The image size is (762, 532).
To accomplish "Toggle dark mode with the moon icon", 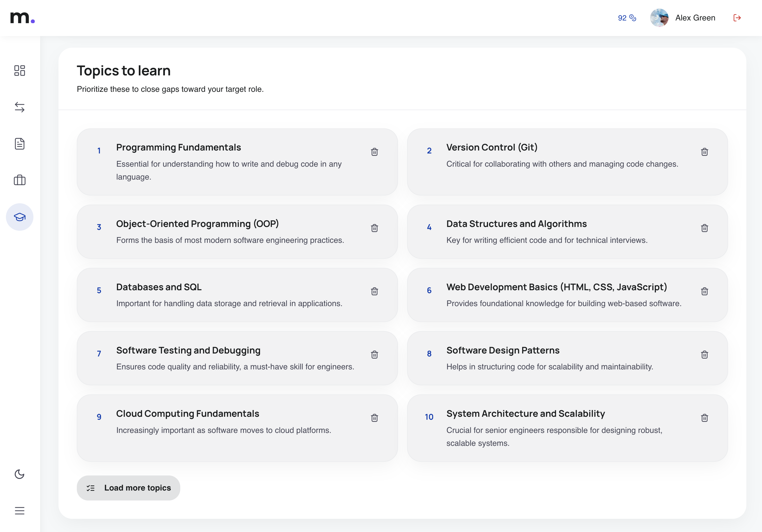I will pos(20,474).
